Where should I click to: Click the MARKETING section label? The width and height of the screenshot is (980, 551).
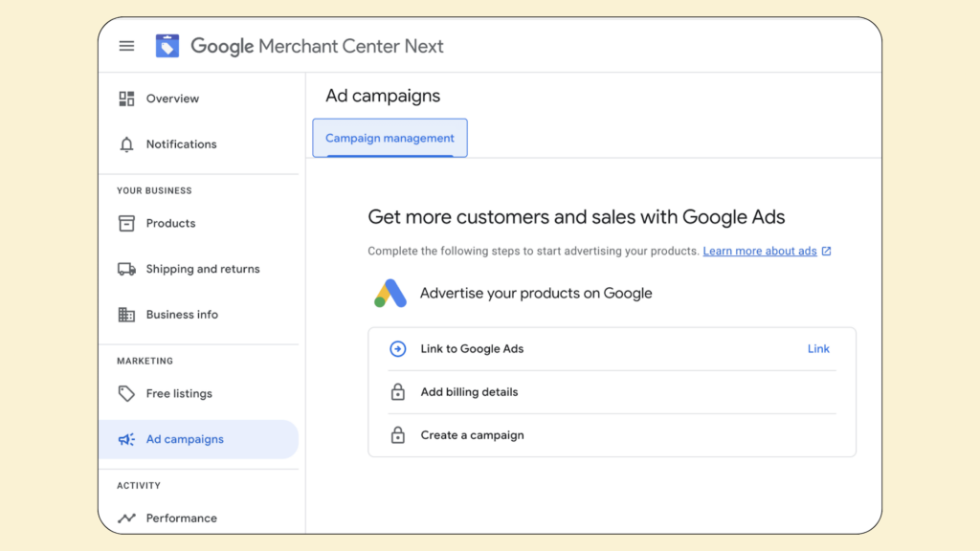[x=145, y=361]
